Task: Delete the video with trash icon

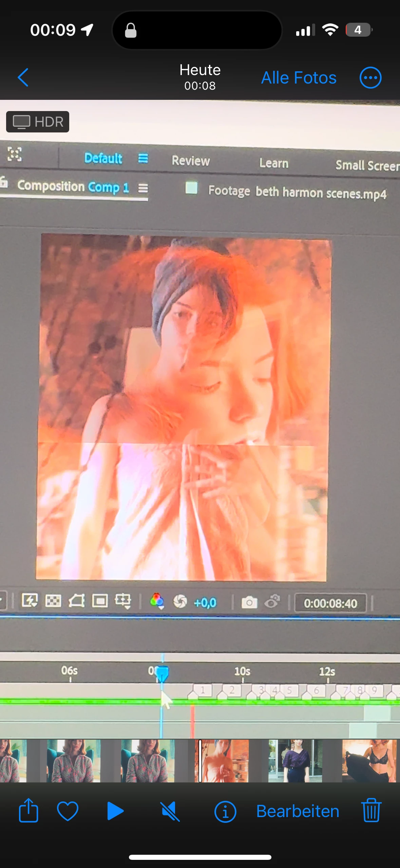Action: click(372, 810)
